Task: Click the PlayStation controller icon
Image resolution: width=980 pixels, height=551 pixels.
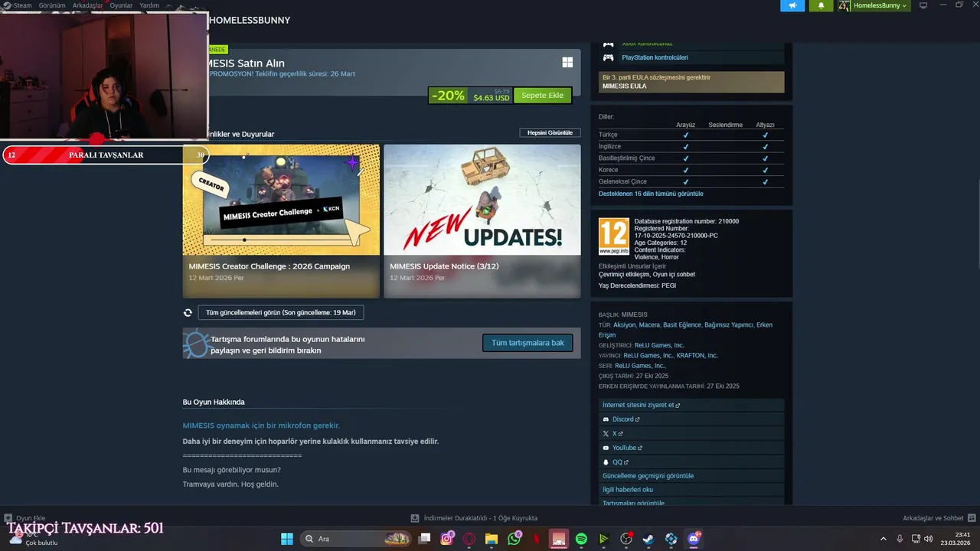Action: (609, 57)
